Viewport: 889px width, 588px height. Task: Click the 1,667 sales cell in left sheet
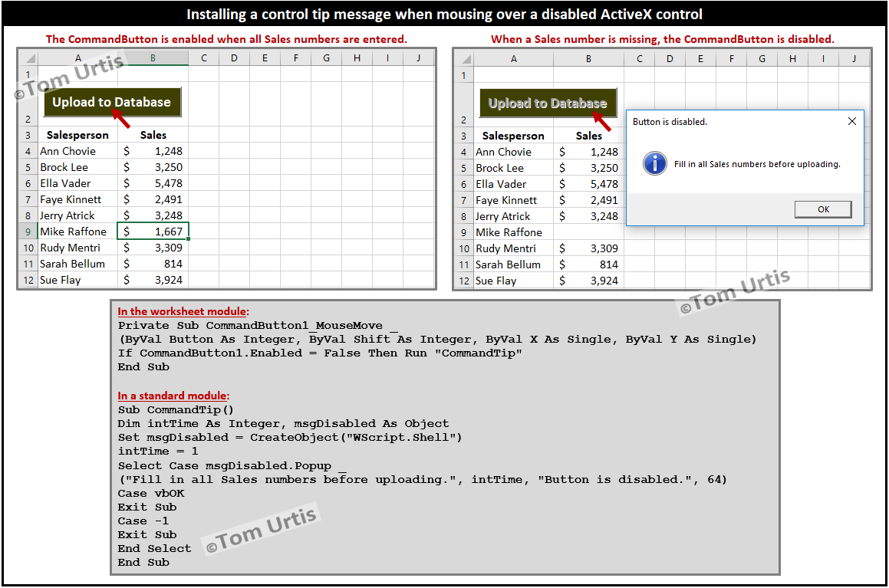coord(153,232)
